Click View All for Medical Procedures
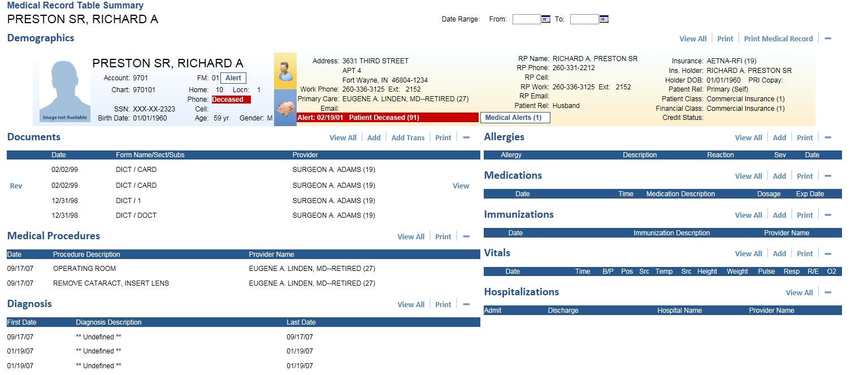 [x=411, y=236]
